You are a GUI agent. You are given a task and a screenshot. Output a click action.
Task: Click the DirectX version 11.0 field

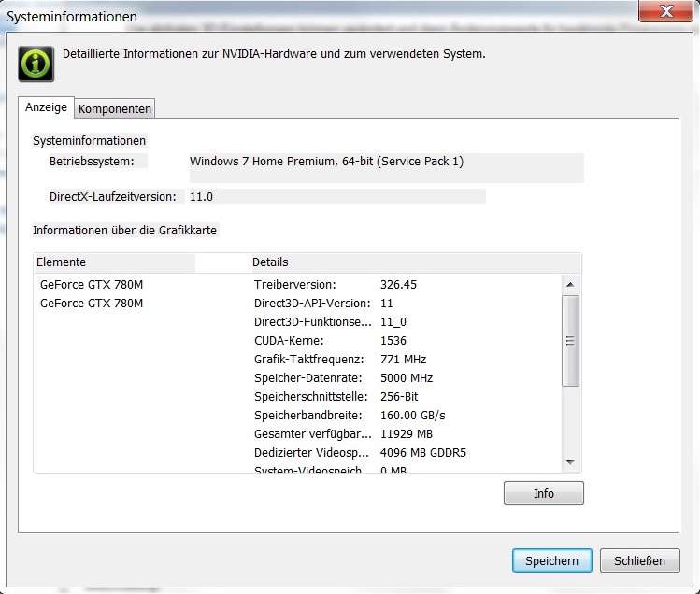(337, 197)
